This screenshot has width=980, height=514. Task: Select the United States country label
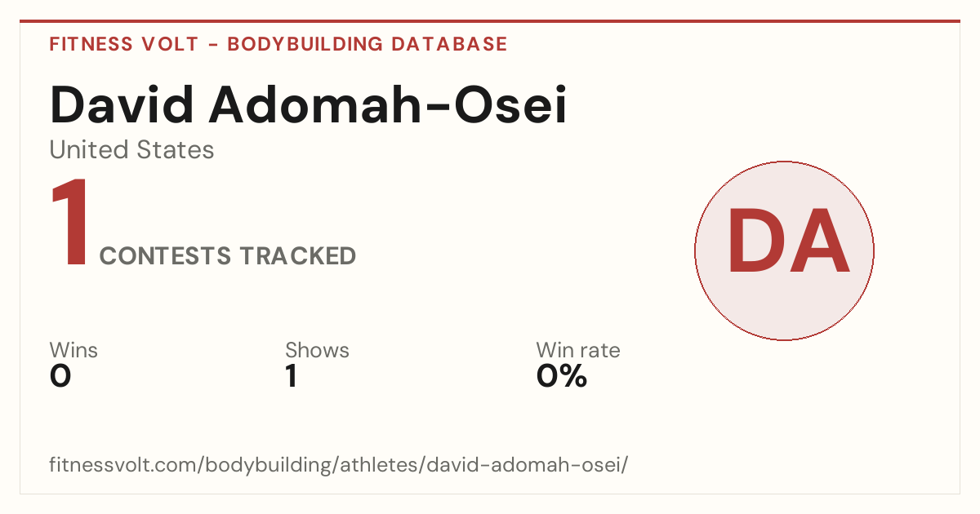tap(132, 149)
